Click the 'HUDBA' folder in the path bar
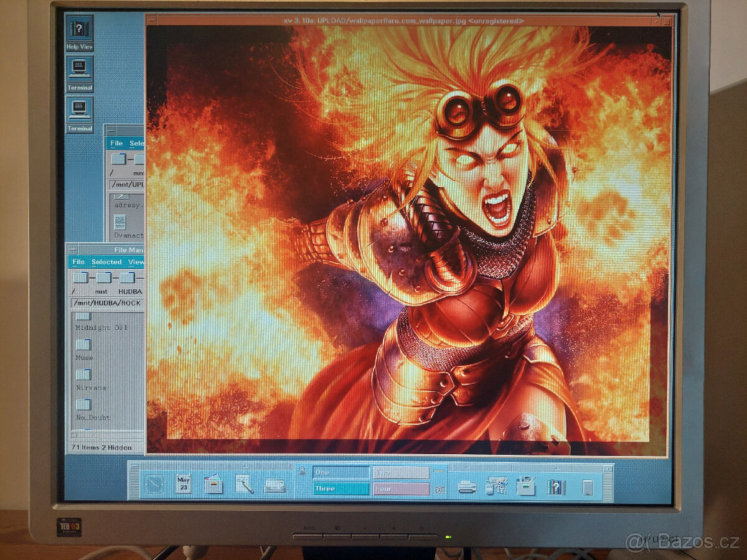This screenshot has height=560, width=747. pyautogui.click(x=128, y=278)
